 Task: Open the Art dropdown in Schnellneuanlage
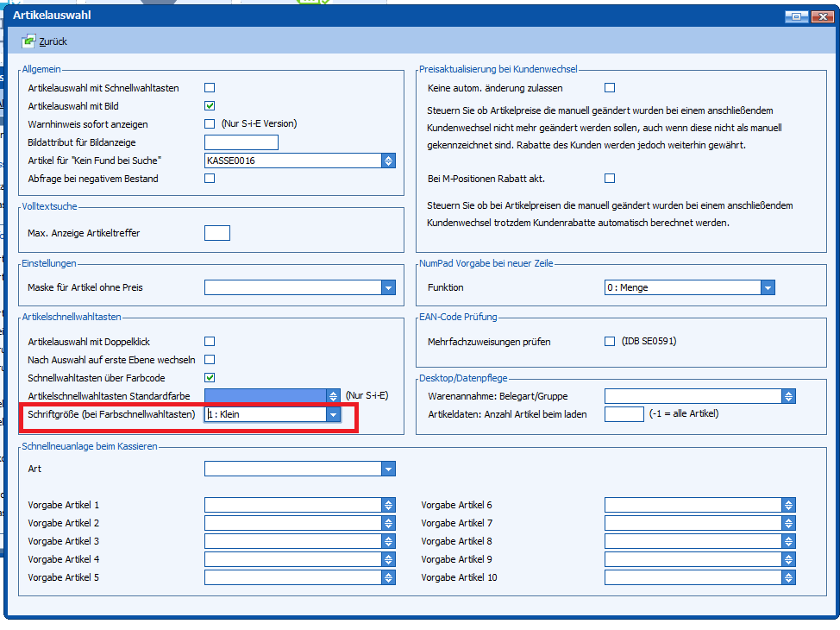(x=388, y=469)
